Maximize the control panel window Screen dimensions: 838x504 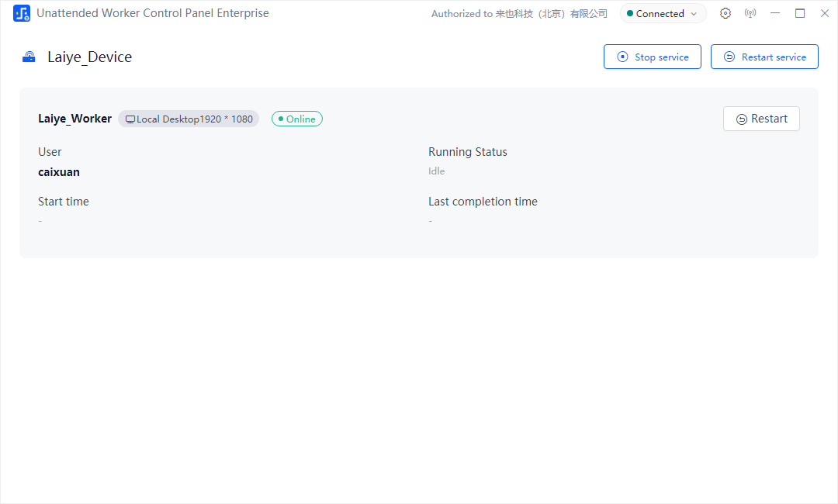(800, 13)
